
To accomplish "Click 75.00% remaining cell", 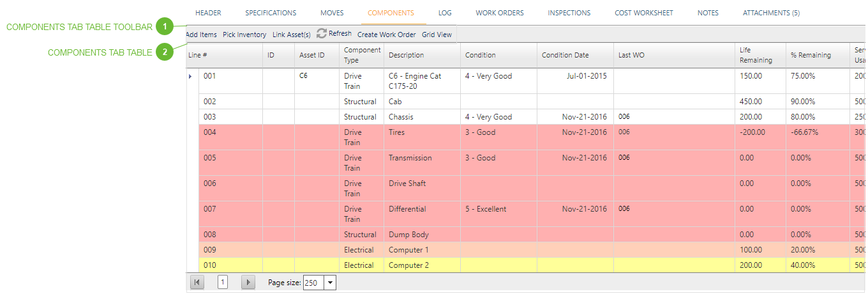I will pos(818,81).
